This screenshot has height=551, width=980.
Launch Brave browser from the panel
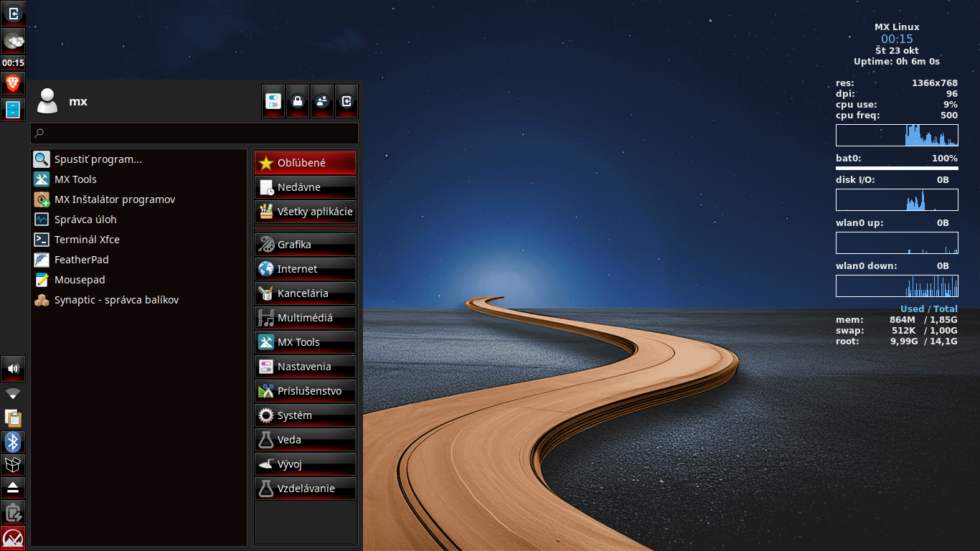(x=13, y=83)
